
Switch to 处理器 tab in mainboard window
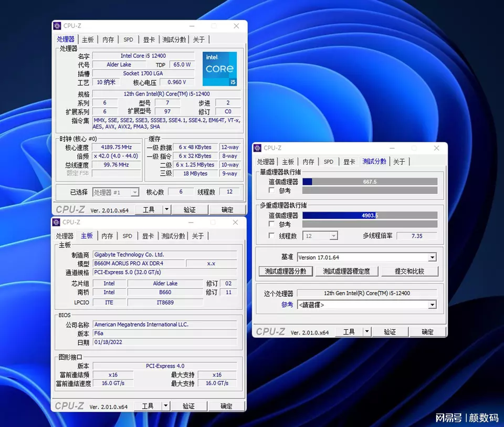(x=65, y=236)
